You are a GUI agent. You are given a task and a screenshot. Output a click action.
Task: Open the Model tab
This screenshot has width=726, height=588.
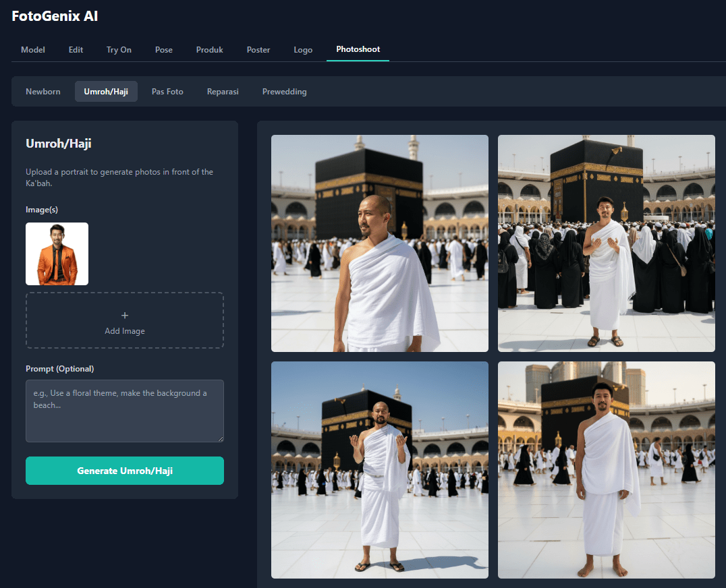[33, 50]
